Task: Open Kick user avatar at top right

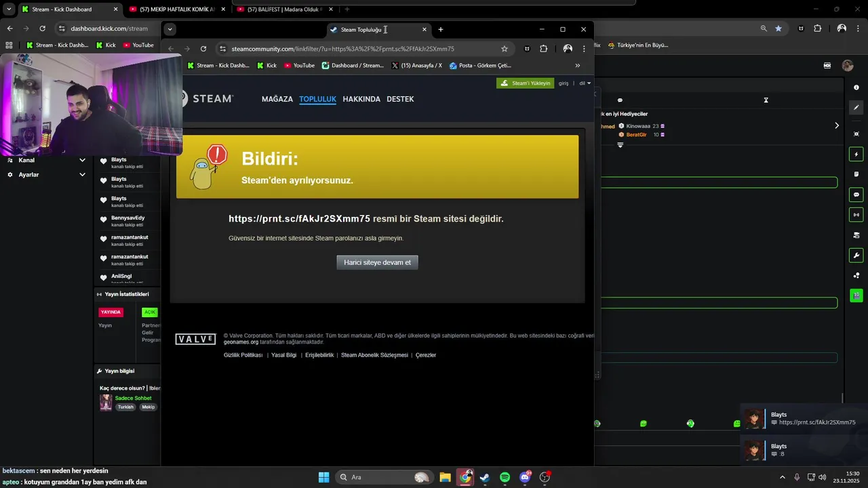Action: 848,66
